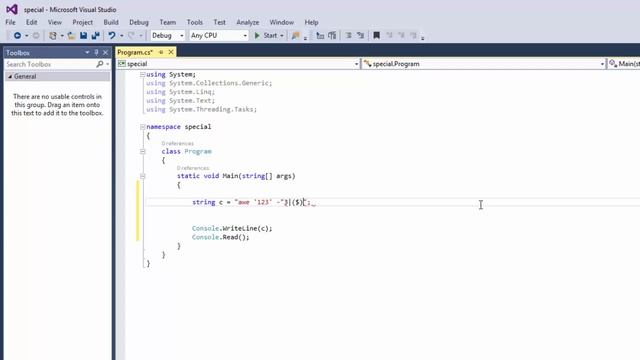Open the Help menu
This screenshot has height=360, width=640.
point(311,22)
